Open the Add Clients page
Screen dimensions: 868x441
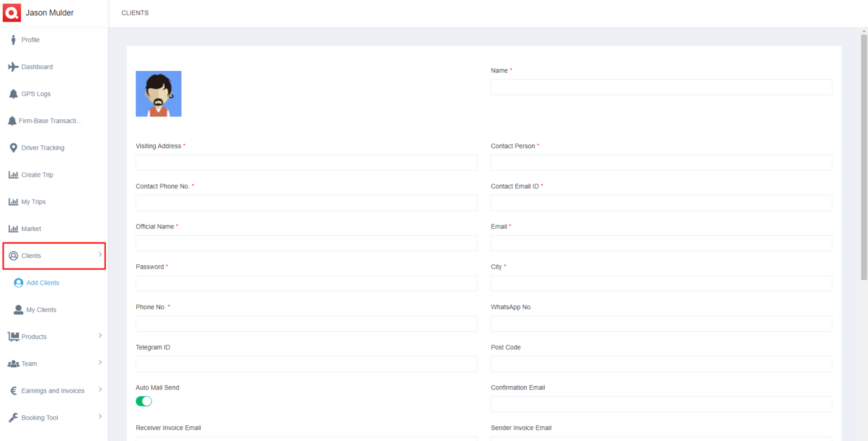coord(42,283)
